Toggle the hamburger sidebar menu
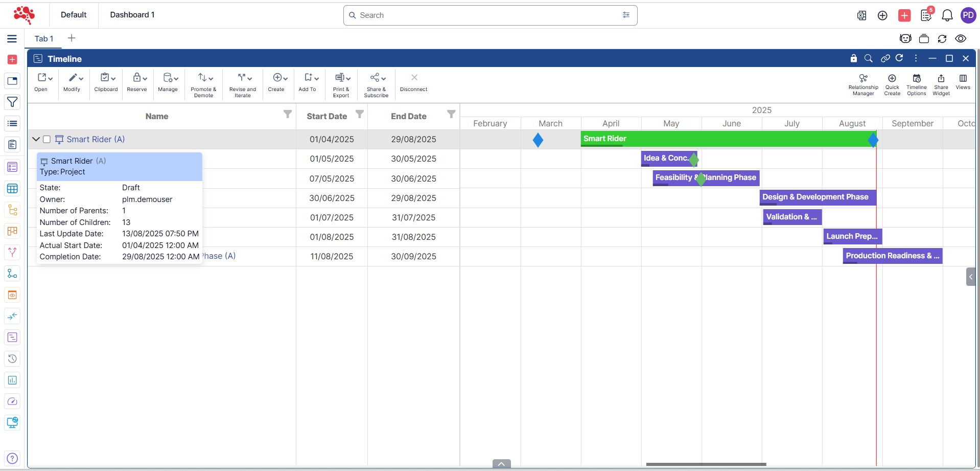Image resolution: width=980 pixels, height=471 pixels. [x=12, y=39]
